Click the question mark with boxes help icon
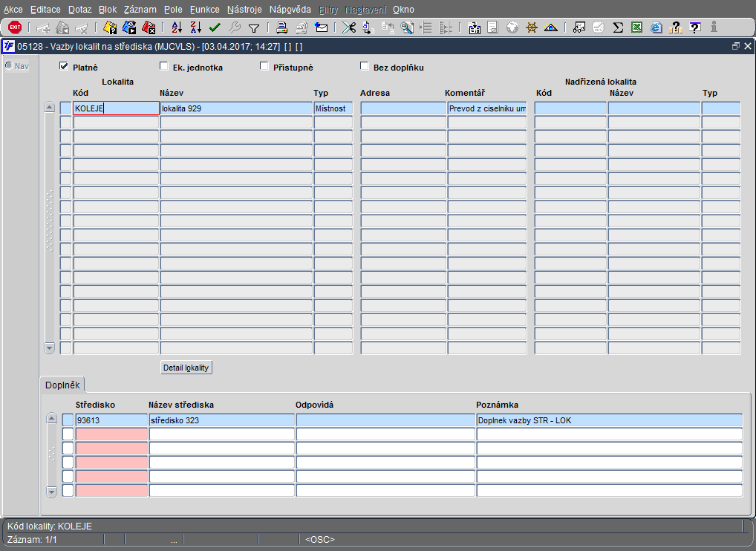Viewport: 756px width, 551px height. [x=676, y=27]
